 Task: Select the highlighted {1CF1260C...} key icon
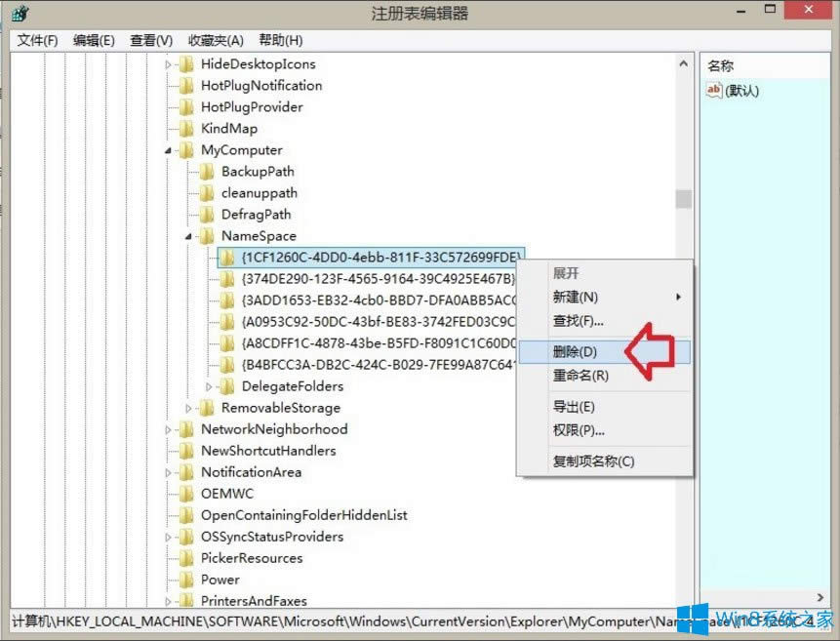coord(224,258)
